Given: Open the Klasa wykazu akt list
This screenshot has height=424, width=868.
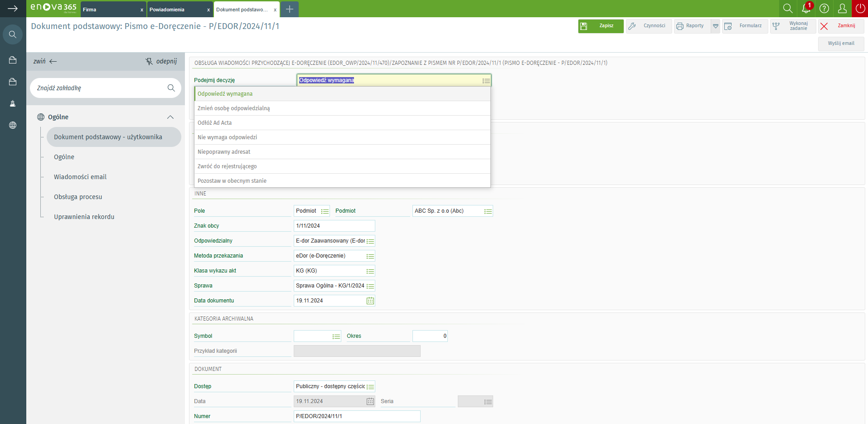Looking at the screenshot, I should click(370, 271).
